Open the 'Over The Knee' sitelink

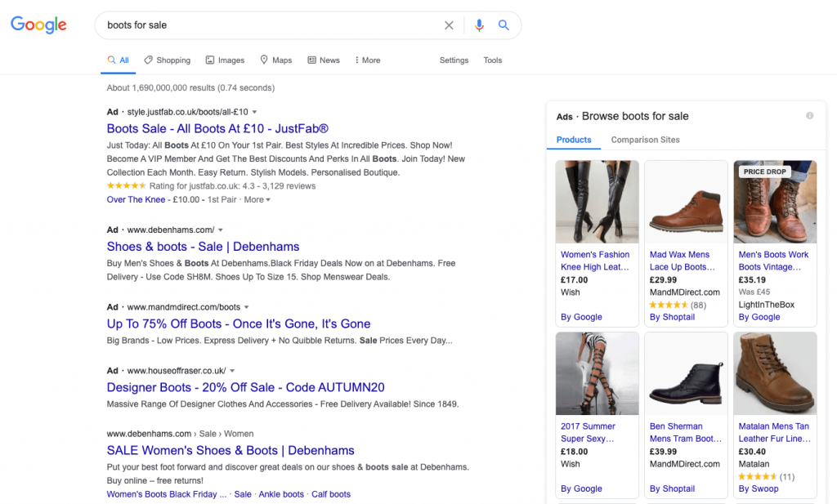pos(137,199)
